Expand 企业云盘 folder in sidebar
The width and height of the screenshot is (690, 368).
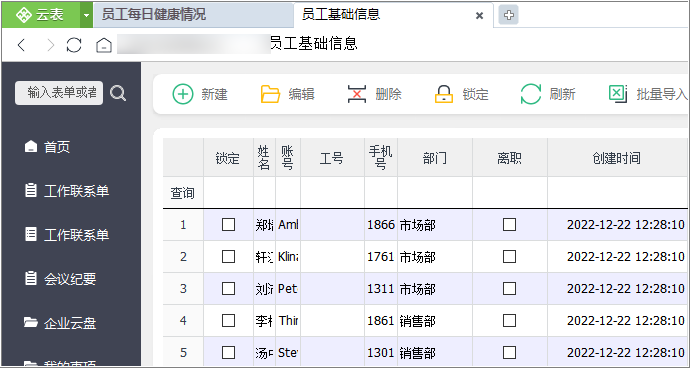coord(60,323)
